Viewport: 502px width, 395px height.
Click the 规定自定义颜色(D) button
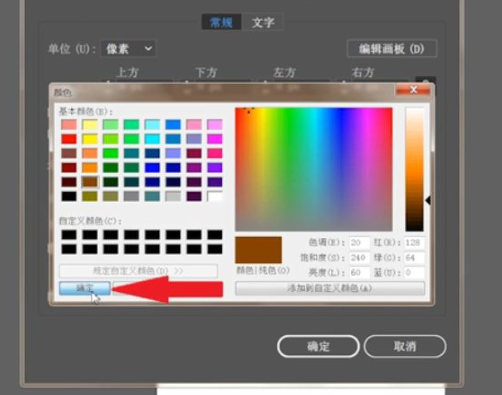click(x=138, y=271)
